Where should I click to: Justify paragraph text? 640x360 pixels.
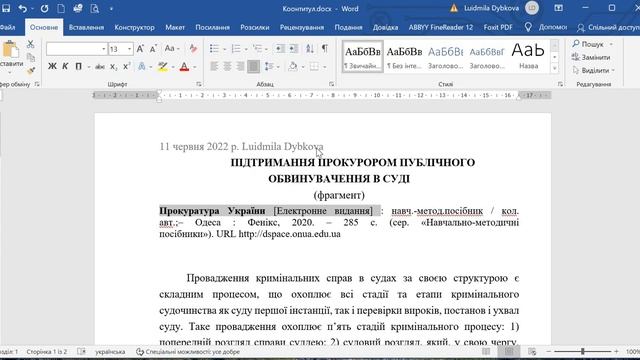click(x=253, y=66)
